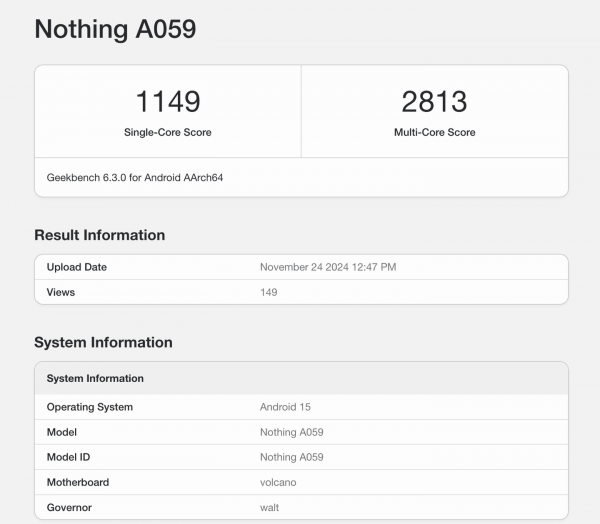Select the governor value 'walt'
This screenshot has height=524, width=600.
click(x=269, y=508)
